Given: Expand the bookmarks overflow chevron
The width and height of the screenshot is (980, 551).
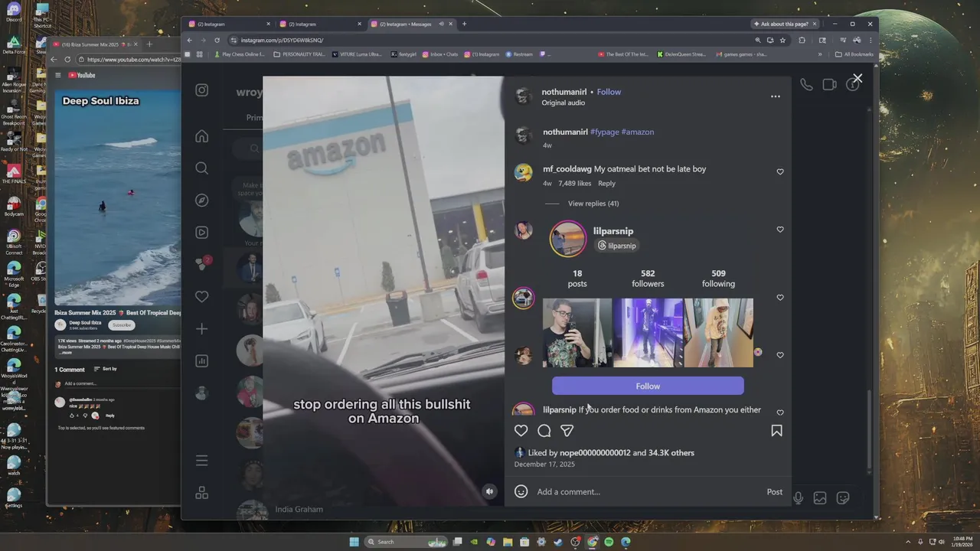Looking at the screenshot, I should pyautogui.click(x=820, y=54).
